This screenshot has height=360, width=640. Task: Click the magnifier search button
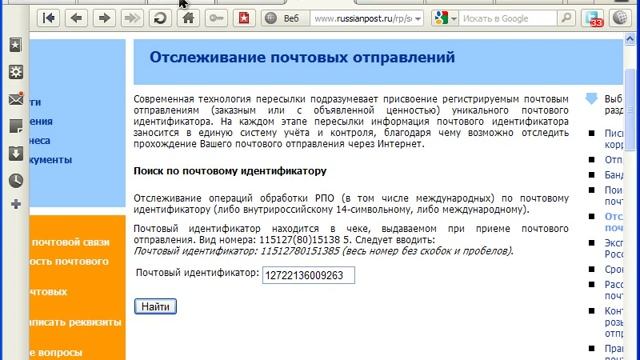pyautogui.click(x=566, y=18)
